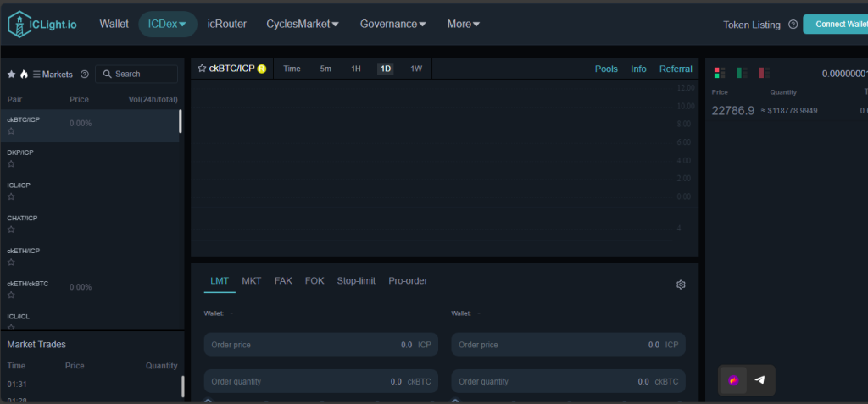Image resolution: width=868 pixels, height=404 pixels.
Task: Show buy-only order book view icon
Action: pos(742,74)
